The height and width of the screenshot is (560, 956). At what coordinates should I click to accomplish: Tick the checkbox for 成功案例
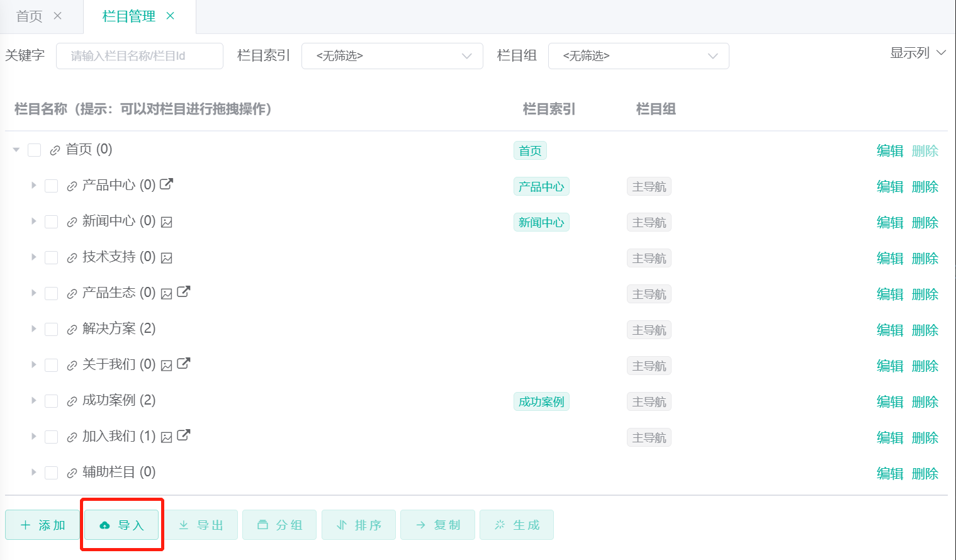(x=52, y=401)
